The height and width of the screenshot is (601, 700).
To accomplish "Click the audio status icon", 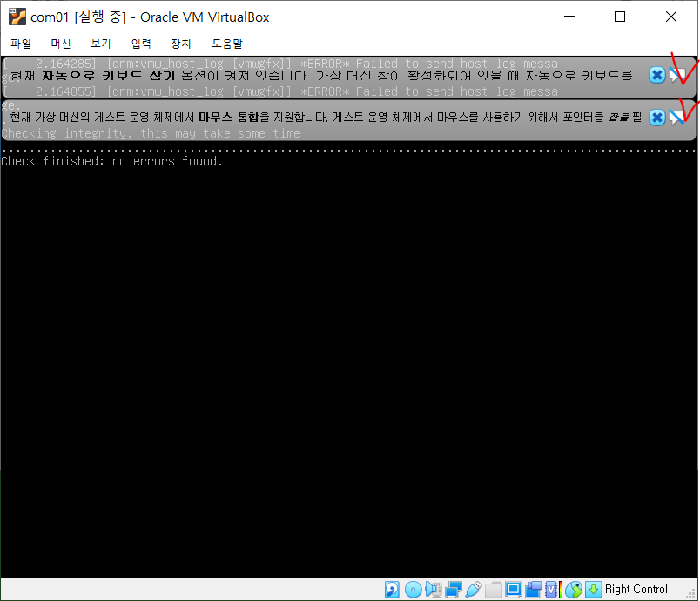I will coord(433,590).
